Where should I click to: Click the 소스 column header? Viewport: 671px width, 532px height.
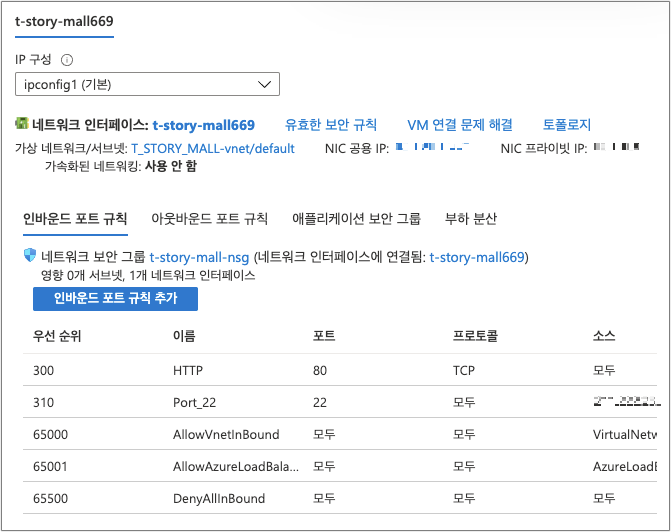click(604, 336)
